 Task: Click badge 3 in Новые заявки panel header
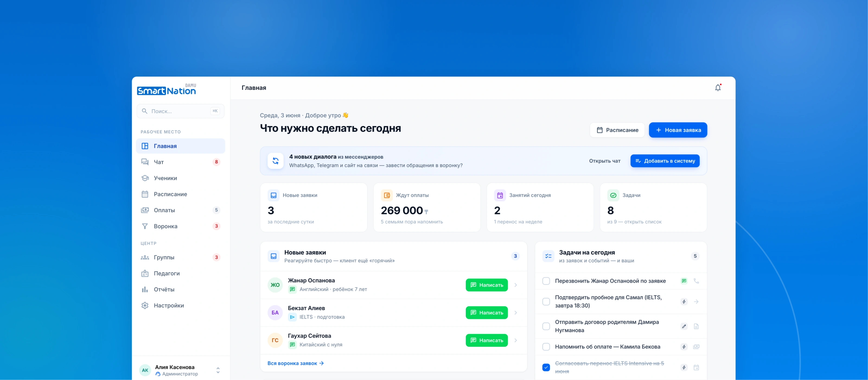click(515, 256)
